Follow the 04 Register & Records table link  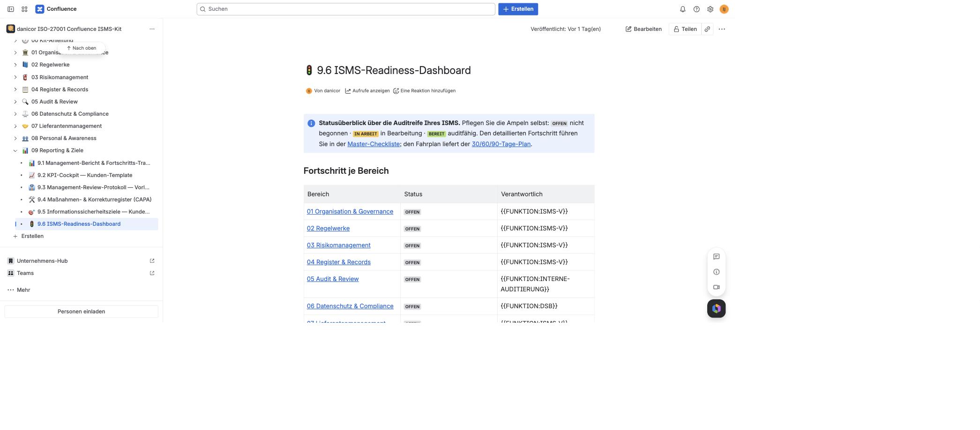click(338, 262)
